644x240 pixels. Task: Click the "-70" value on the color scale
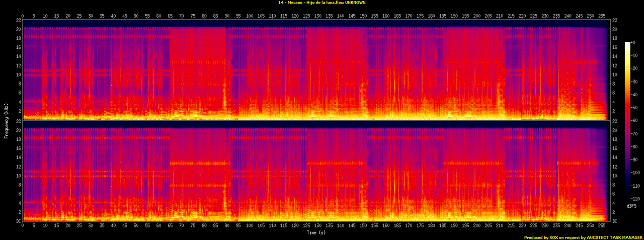coord(635,133)
